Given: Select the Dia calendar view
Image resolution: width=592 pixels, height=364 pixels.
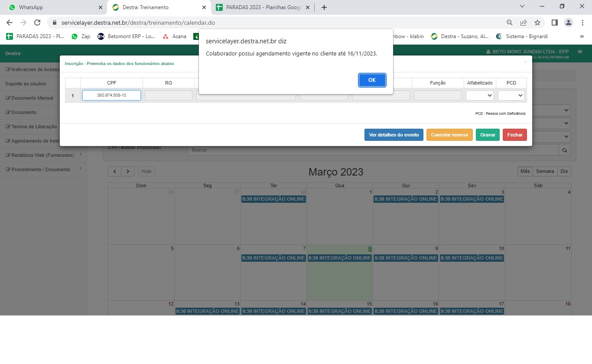Looking at the screenshot, I should click(564, 171).
